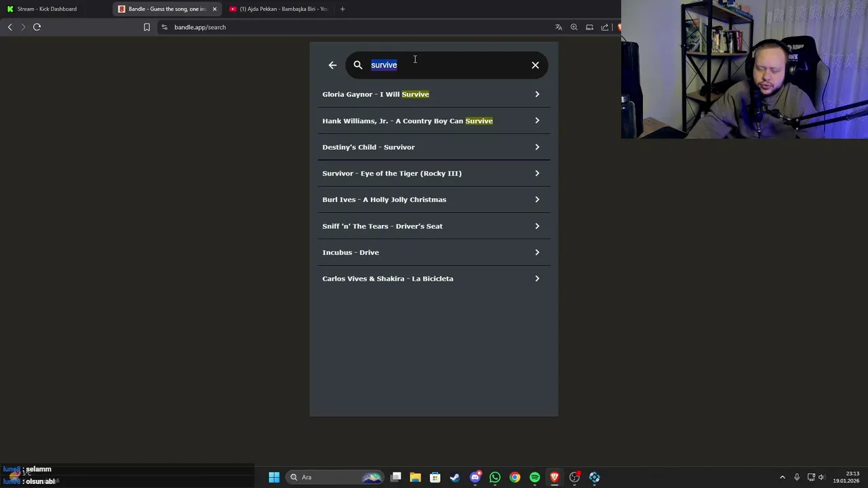868x488 pixels.
Task: Choose Carlos Vives & Shakira - La Bicicleta
Action: pos(434,279)
